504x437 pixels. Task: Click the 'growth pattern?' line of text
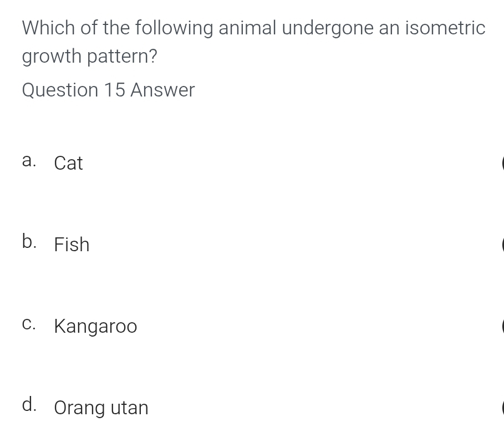tap(90, 57)
